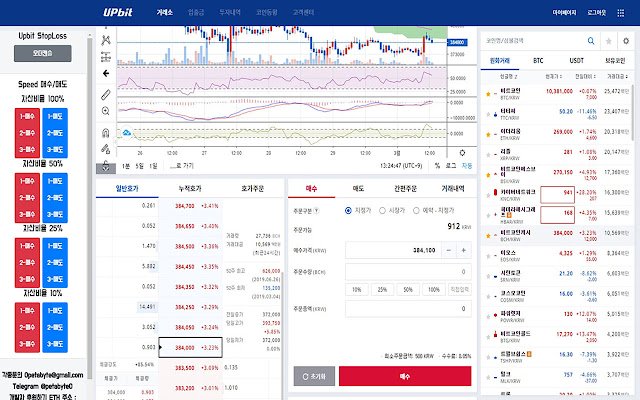Click the coin name search field
Image resolution: width=640 pixels, height=400 pixels.
pyautogui.click(x=534, y=41)
